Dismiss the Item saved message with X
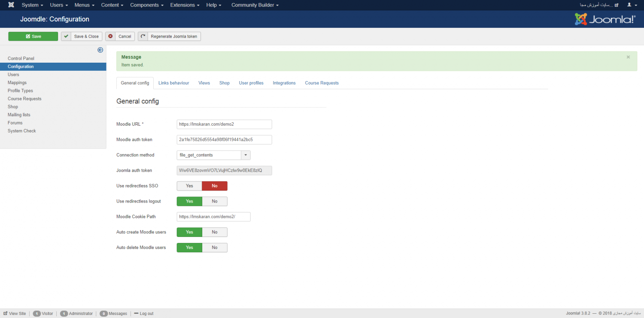Viewport: 644px width, 318px height. (628, 57)
